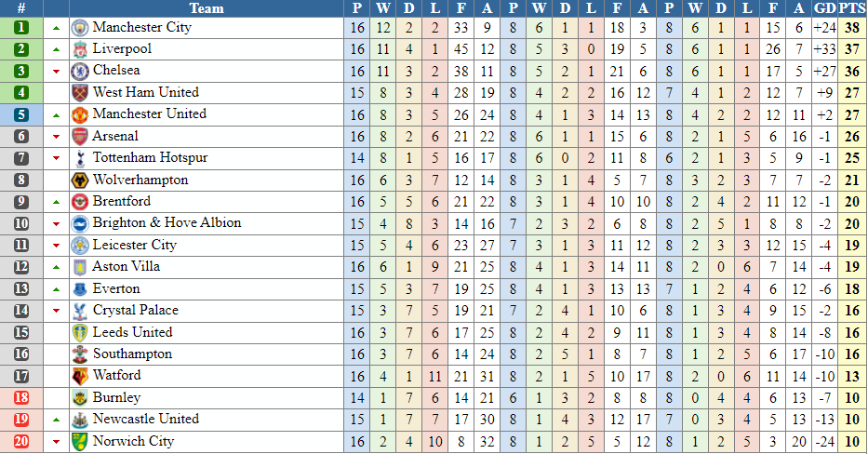Click the Norwich City canary crest
868x454 pixels.
tap(80, 441)
